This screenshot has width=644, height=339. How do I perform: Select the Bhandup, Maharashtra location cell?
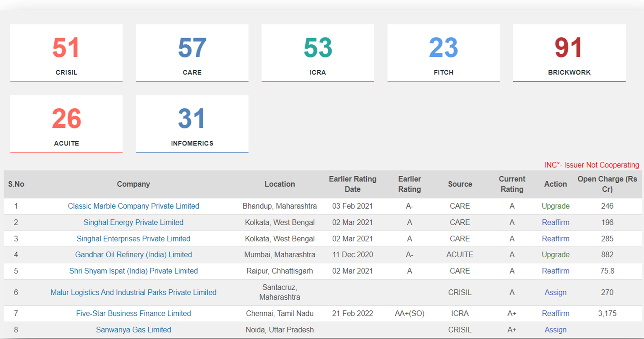tap(280, 206)
